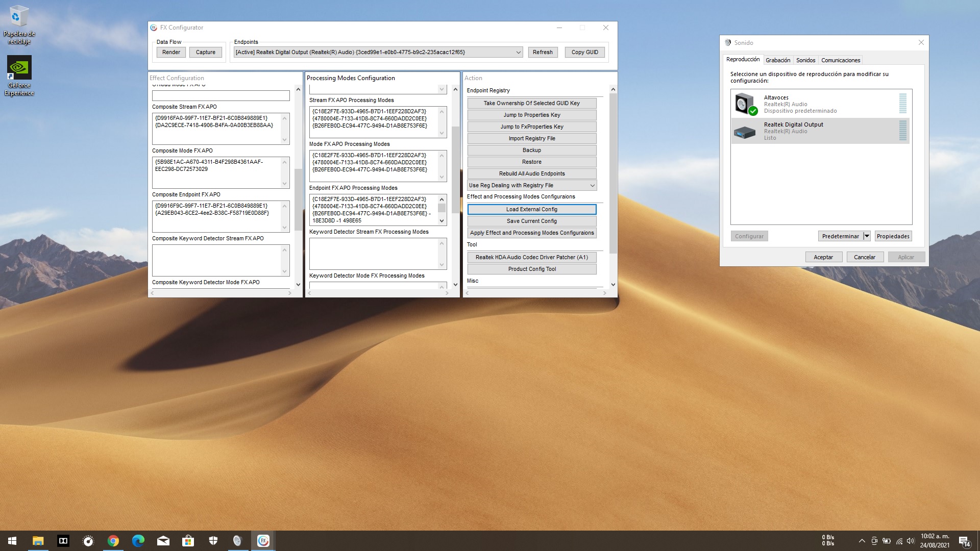The image size is (980, 551).
Task: Launch Dolby app from the taskbar
Action: 63,541
